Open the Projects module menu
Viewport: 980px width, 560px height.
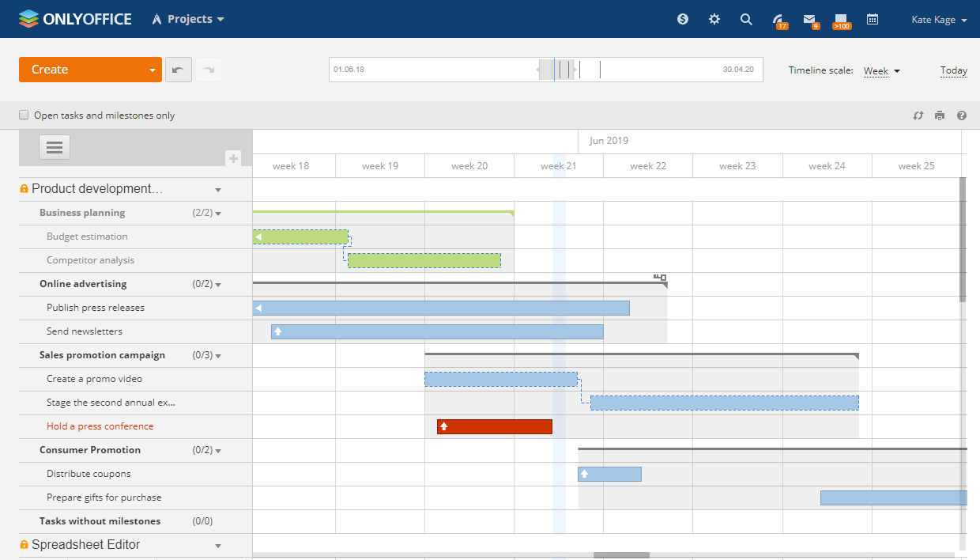pos(189,19)
